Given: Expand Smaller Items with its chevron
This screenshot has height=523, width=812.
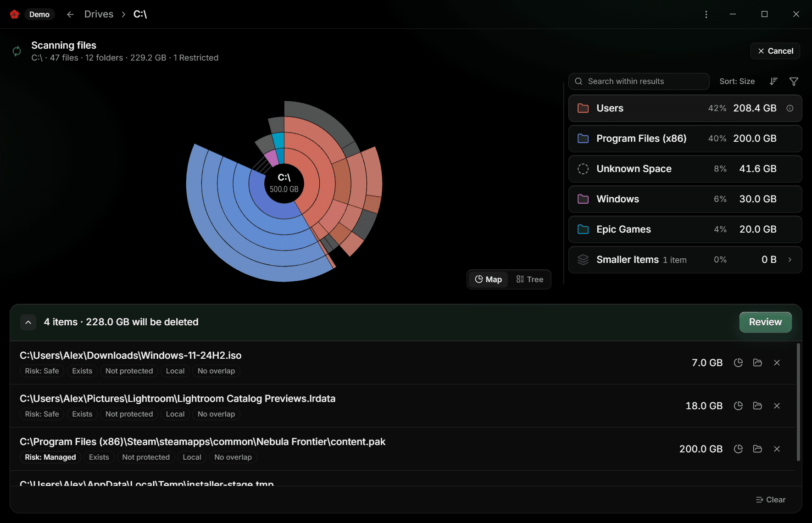Looking at the screenshot, I should [790, 260].
